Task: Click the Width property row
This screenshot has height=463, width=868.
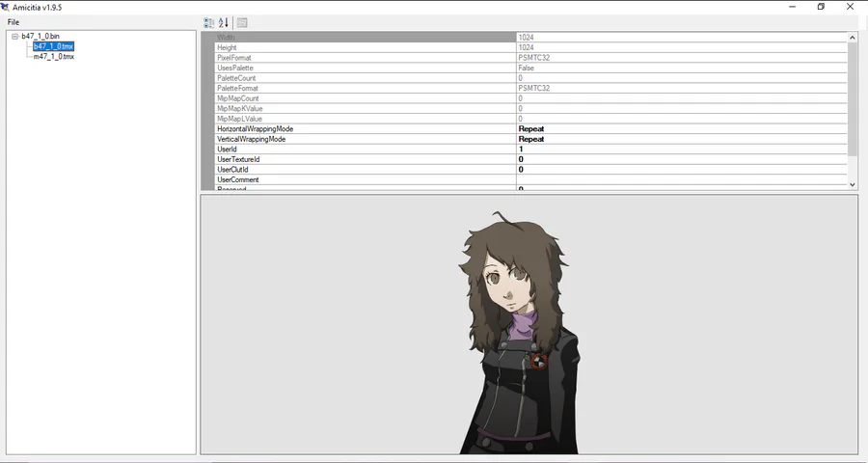Action: coord(531,37)
